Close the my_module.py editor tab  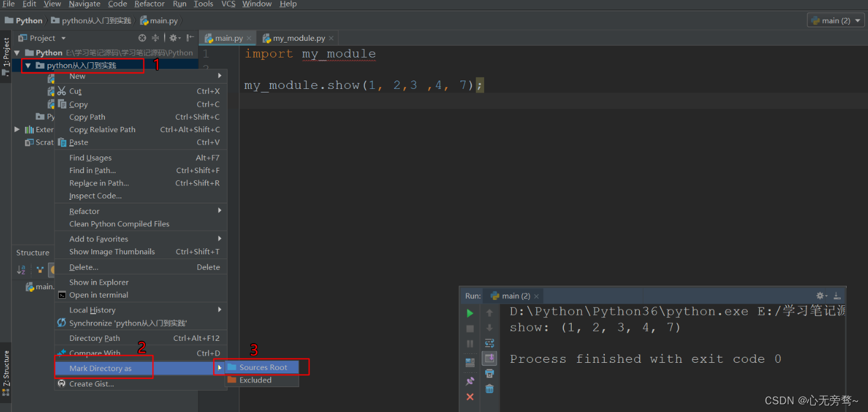[x=331, y=39]
